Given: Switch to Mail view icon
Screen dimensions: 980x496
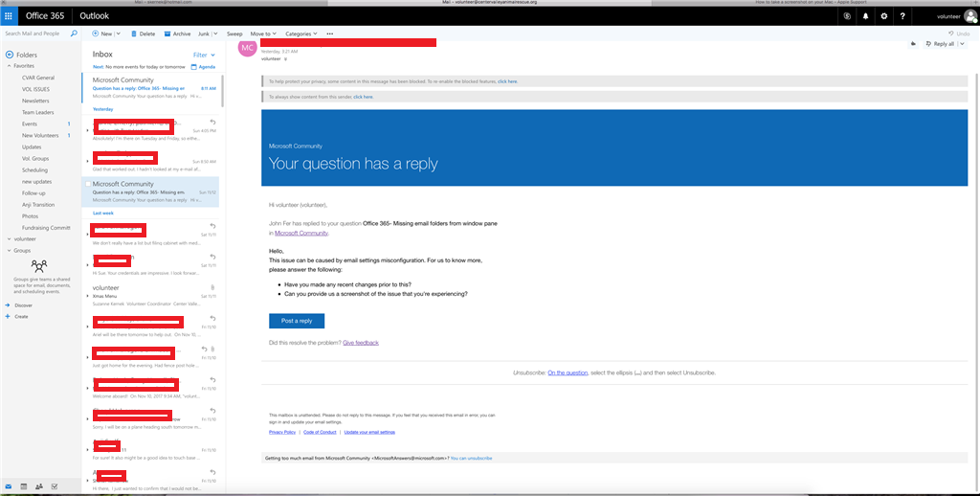Looking at the screenshot, I should (9, 486).
